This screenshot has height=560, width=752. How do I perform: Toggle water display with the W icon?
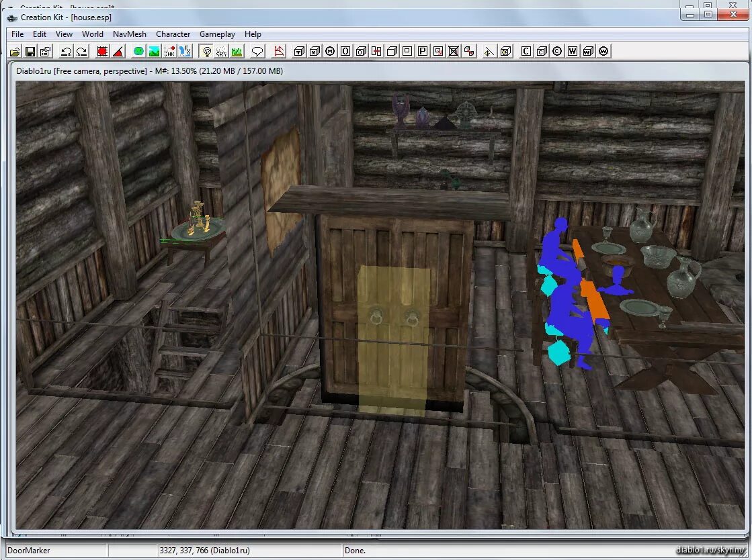click(x=572, y=51)
